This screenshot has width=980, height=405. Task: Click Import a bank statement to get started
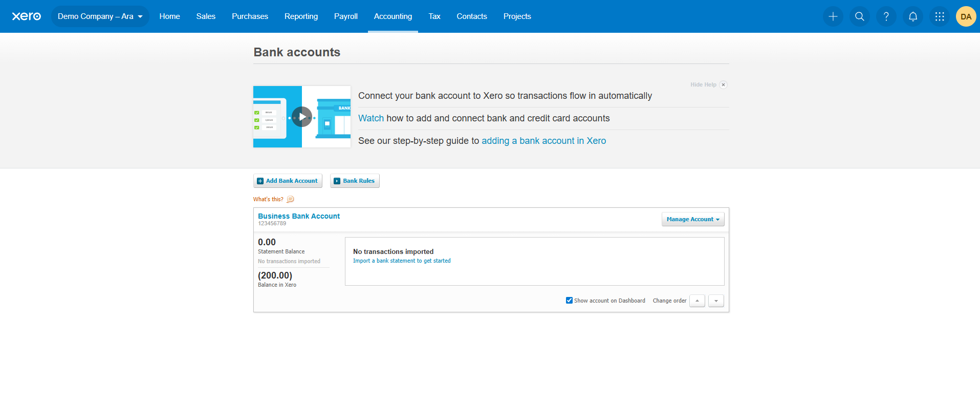[402, 261]
